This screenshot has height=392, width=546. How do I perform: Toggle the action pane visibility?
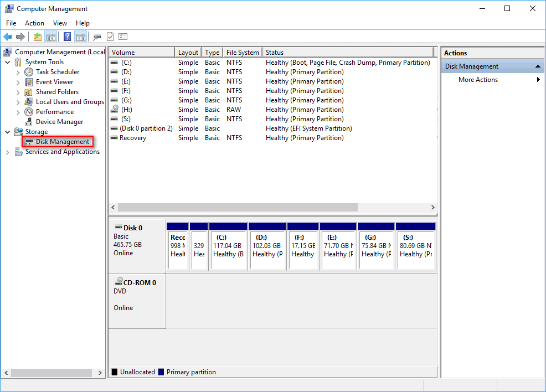pos(80,37)
